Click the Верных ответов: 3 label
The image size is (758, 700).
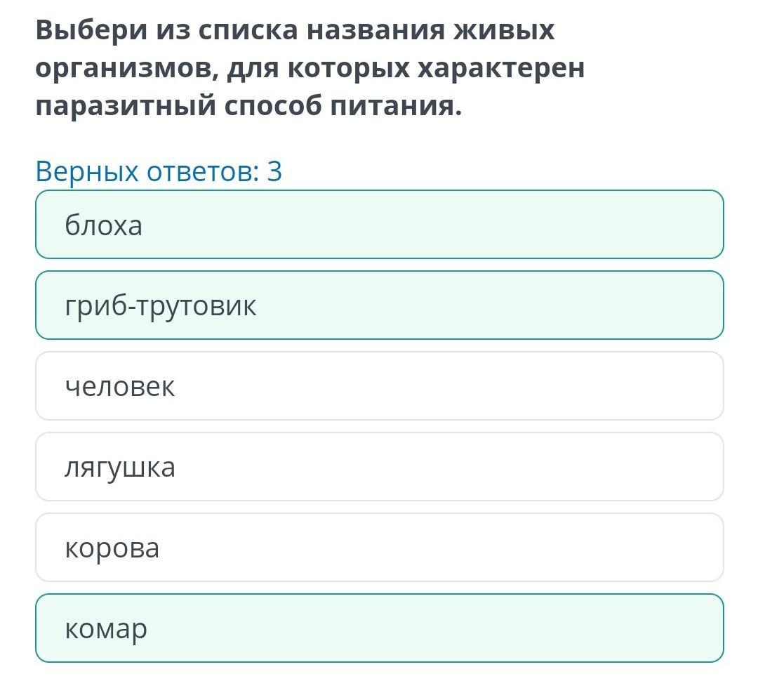[159, 171]
